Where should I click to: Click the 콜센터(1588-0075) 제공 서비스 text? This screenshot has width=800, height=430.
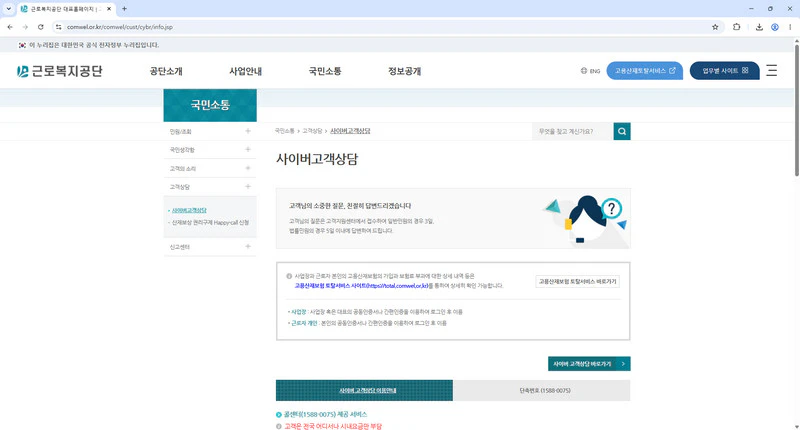[325, 414]
